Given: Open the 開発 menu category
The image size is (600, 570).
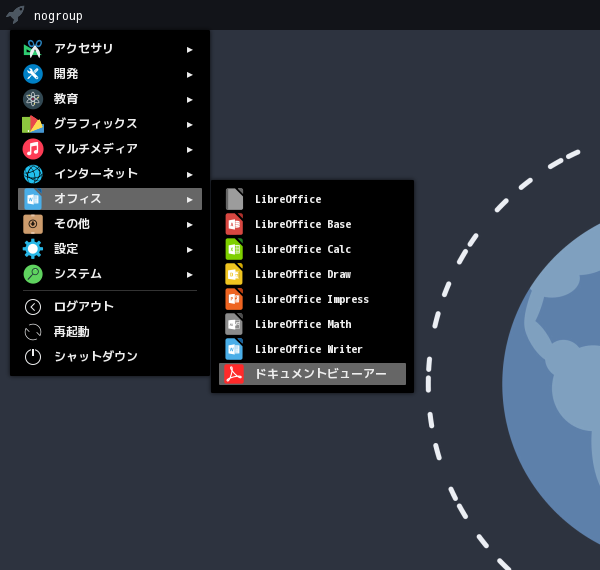Looking at the screenshot, I should click(110, 74).
